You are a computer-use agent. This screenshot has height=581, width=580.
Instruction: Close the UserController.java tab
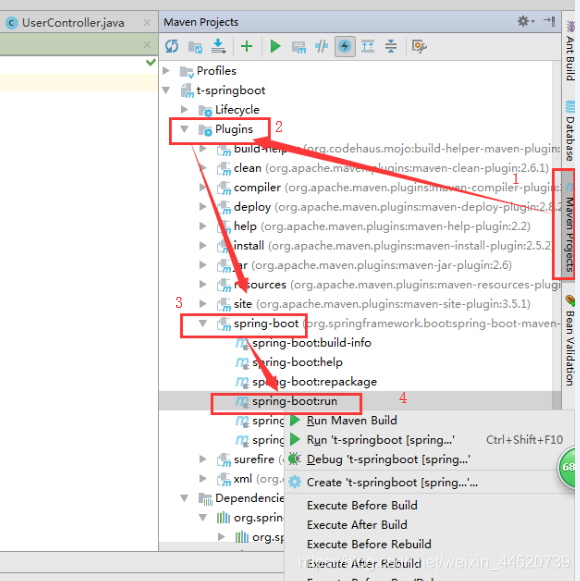coord(147,23)
